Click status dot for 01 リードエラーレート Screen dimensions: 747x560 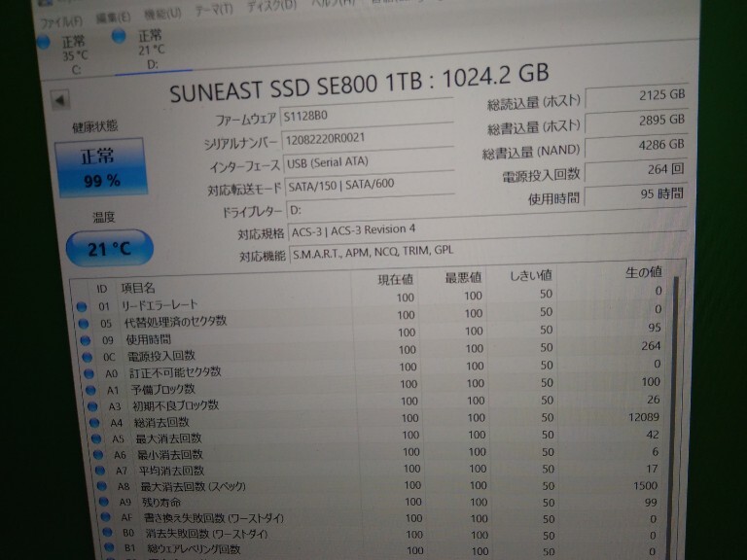coord(82,306)
